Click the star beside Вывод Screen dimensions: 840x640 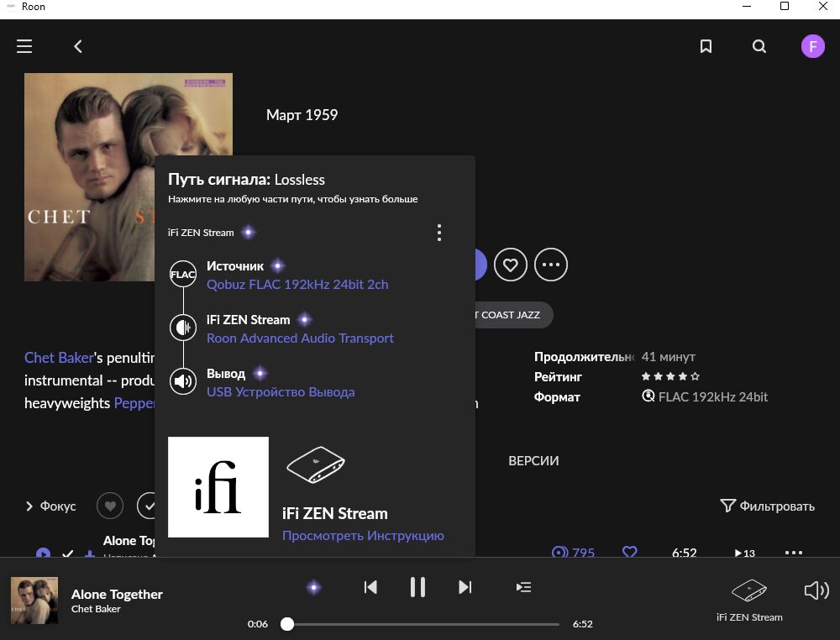[x=260, y=373]
